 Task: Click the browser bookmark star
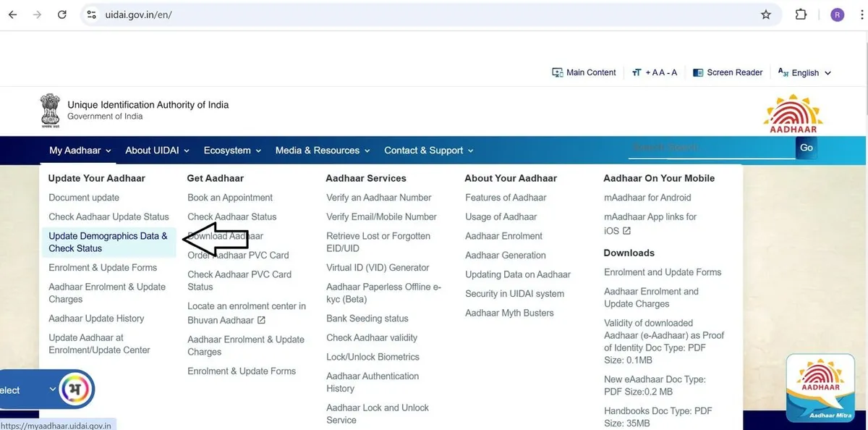(766, 14)
